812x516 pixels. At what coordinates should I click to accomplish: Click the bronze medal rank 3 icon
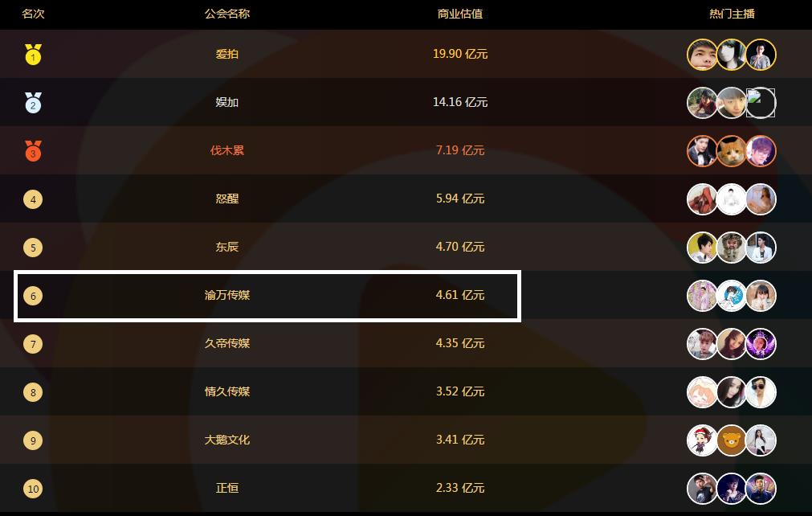33,151
